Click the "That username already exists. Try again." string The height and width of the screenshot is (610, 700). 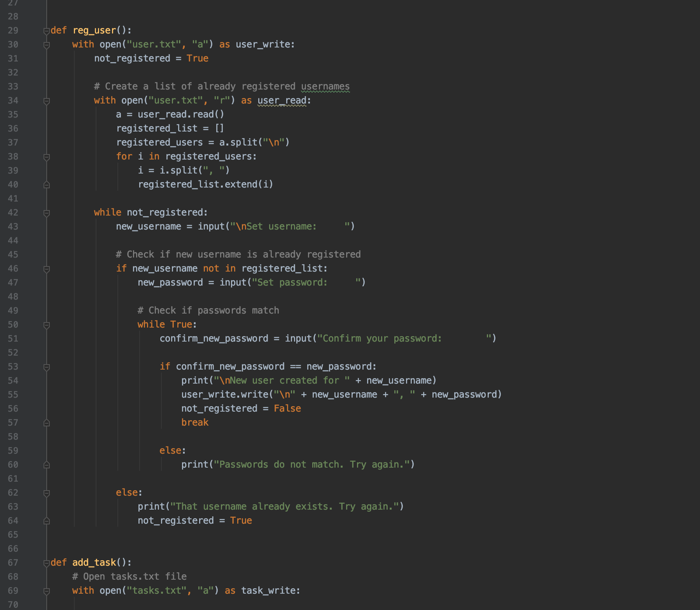[285, 507]
